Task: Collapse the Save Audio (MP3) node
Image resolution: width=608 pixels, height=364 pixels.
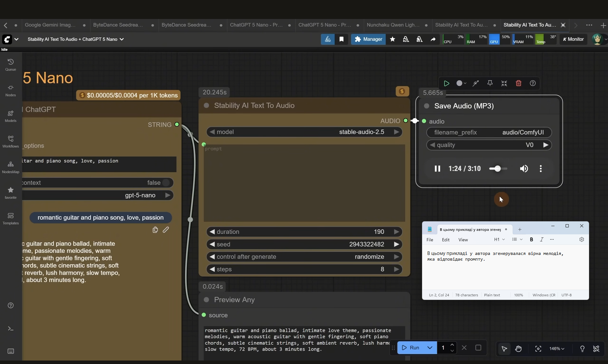Action: click(x=427, y=106)
